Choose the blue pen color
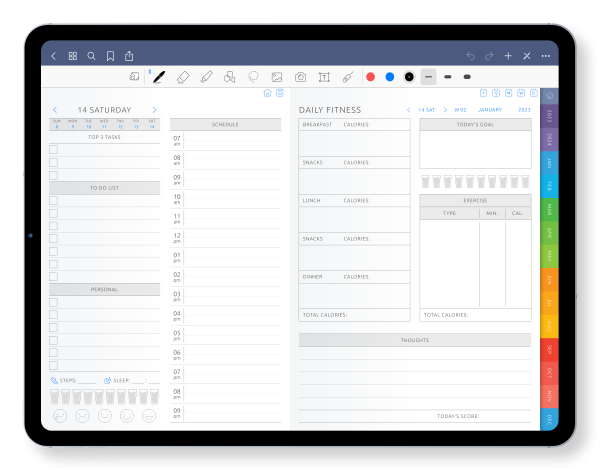The height and width of the screenshot is (470, 600). [390, 77]
